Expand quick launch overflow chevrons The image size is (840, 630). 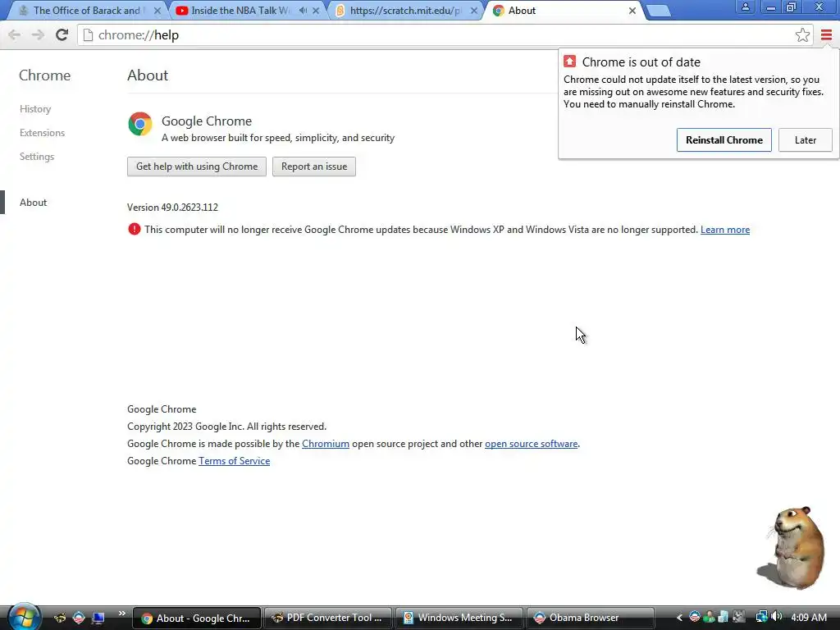121,614
